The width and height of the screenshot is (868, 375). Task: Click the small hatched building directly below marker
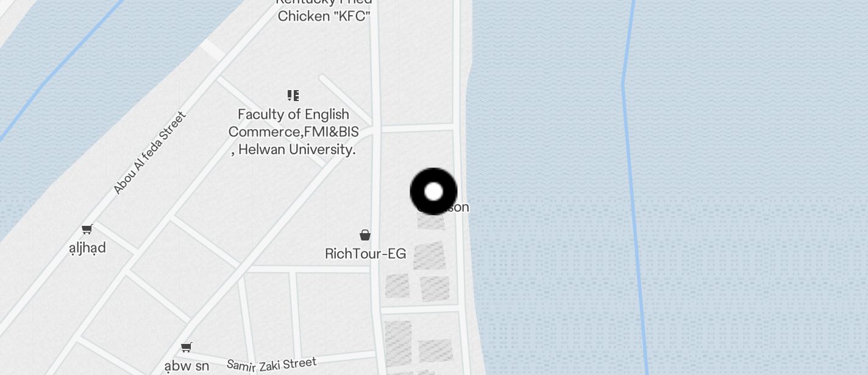click(431, 220)
